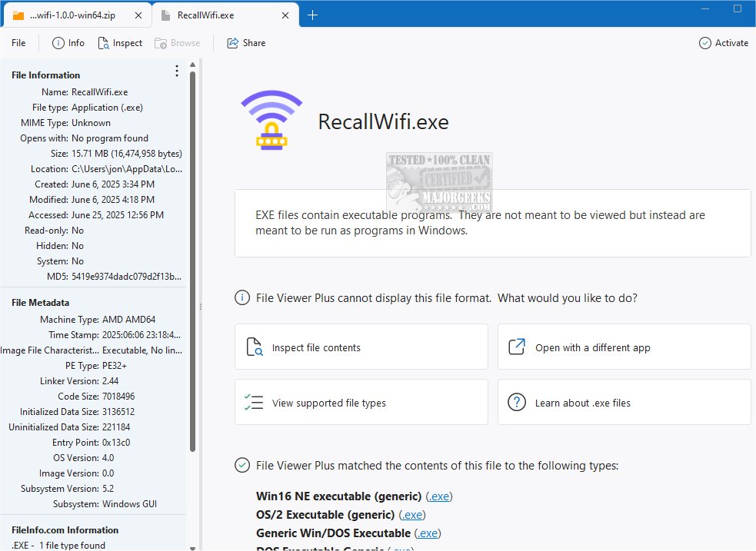This screenshot has width=756, height=551.
Task: Click the question mark help icon
Action: tap(517, 402)
